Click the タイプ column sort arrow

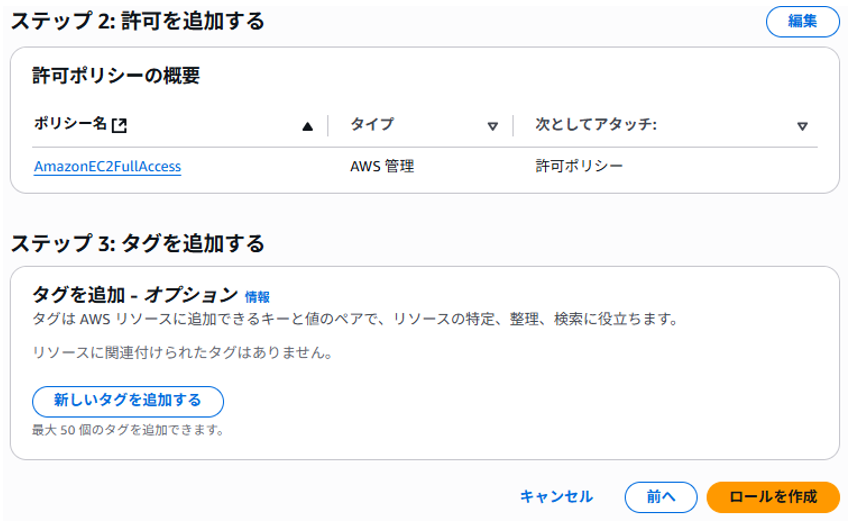[x=492, y=126]
